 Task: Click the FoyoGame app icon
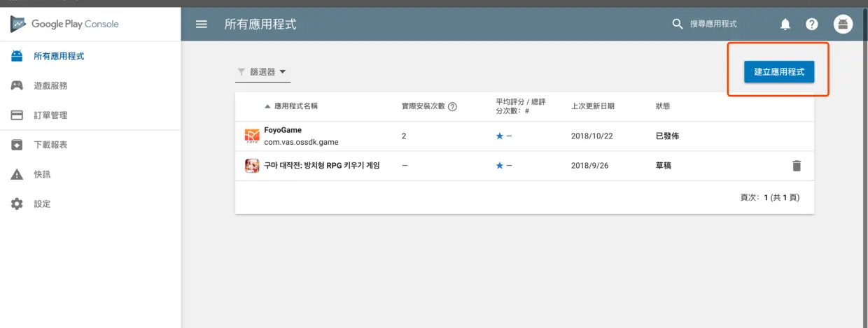click(252, 136)
